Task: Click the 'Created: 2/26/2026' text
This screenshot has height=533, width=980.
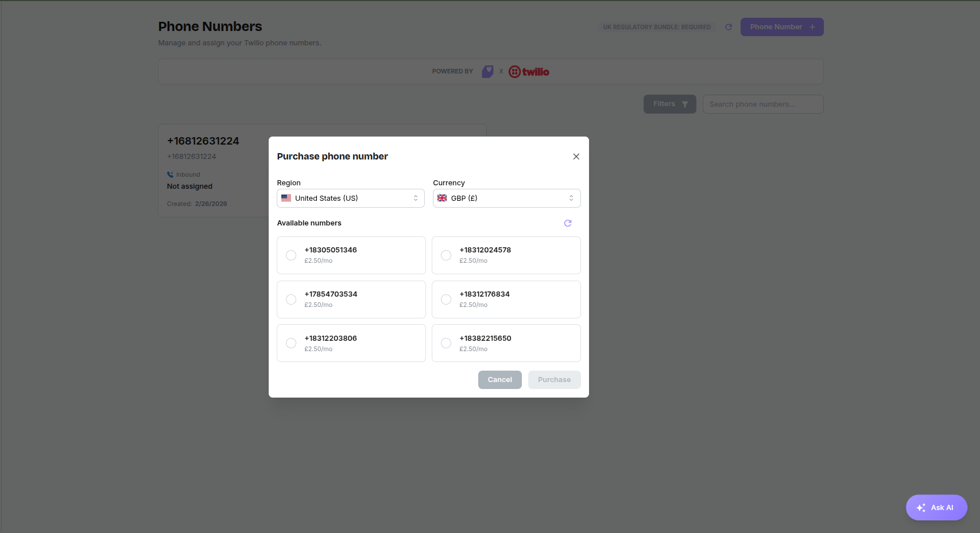Action: pyautogui.click(x=197, y=204)
